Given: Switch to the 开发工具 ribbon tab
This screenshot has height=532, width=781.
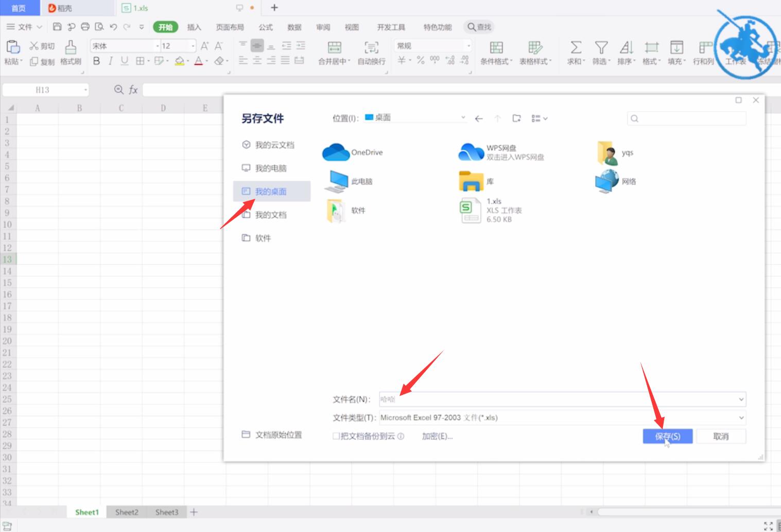Looking at the screenshot, I should [391, 27].
